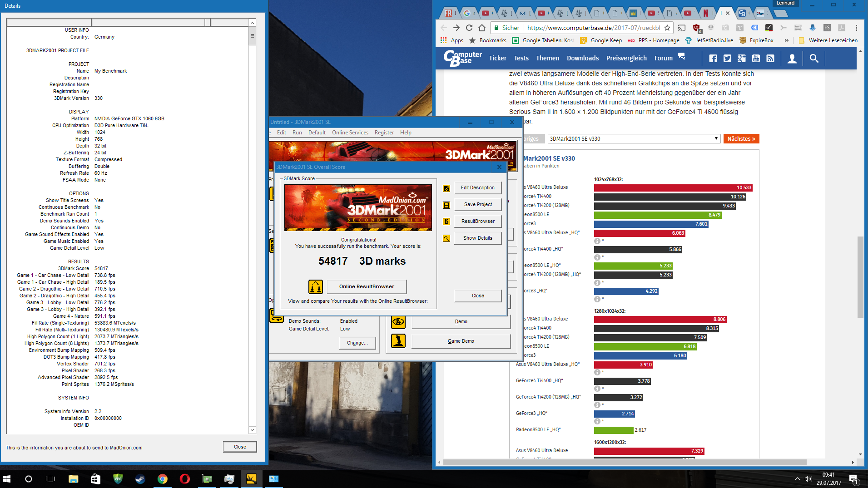The image size is (868, 488).
Task: Bookmark this page with the star
Action: (x=667, y=28)
